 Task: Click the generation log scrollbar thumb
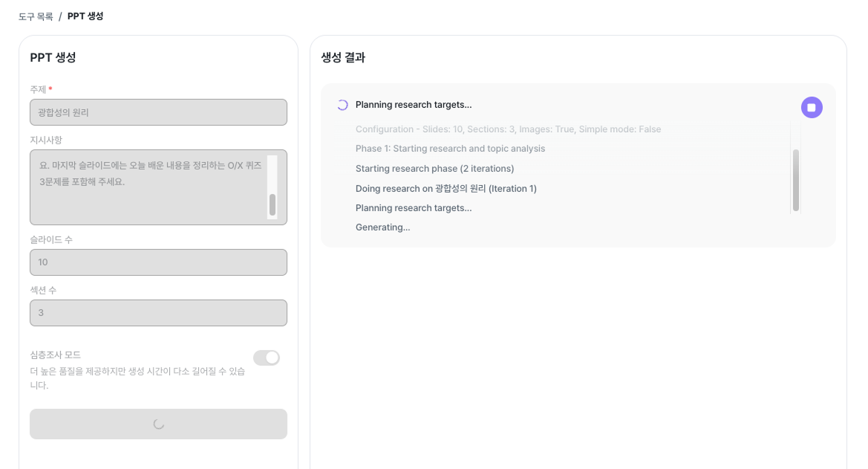[796, 180]
